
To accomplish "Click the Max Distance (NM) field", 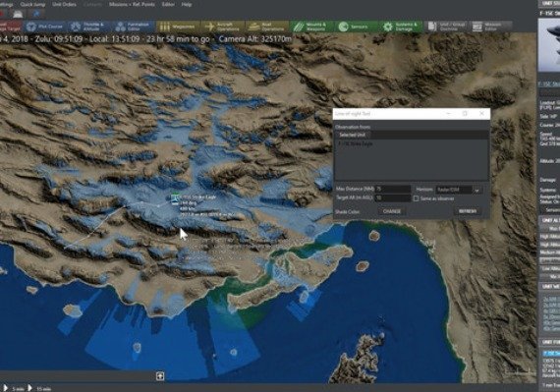I will [x=393, y=189].
